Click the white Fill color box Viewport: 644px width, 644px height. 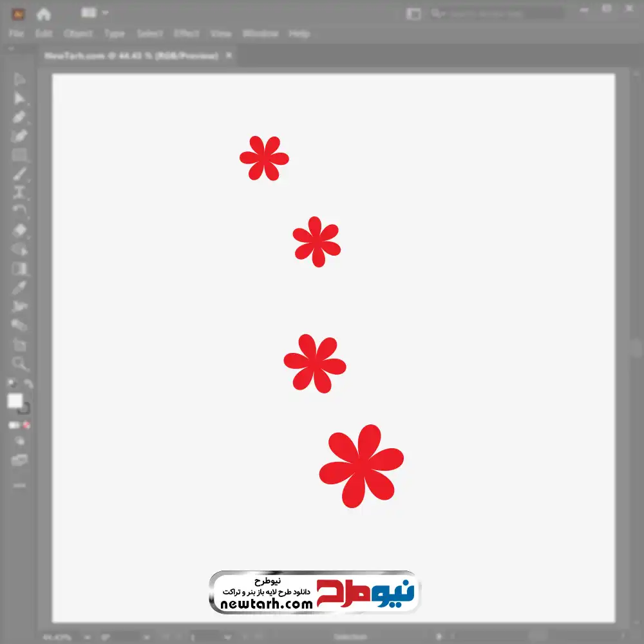(x=15, y=401)
